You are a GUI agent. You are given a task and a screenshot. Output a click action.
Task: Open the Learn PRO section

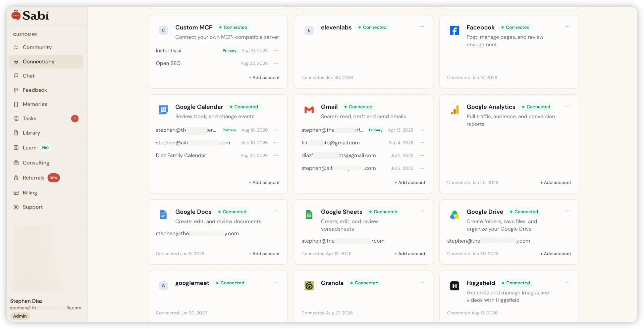[x=46, y=148]
